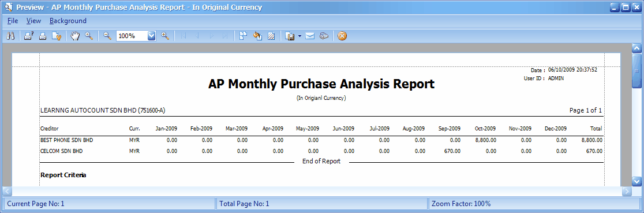The width and height of the screenshot is (644, 213).
Task: Click the horizontal scrollbar right arrow
Action: 627,191
